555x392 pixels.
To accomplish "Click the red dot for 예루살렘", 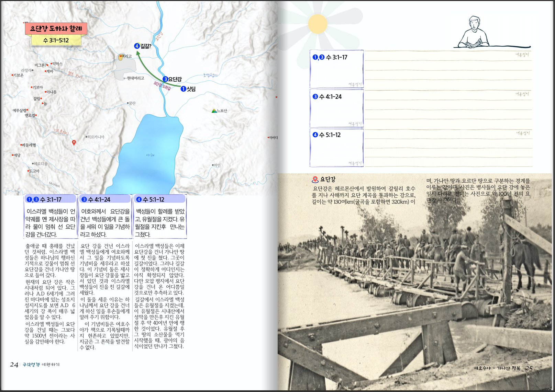I will tap(27, 110).
